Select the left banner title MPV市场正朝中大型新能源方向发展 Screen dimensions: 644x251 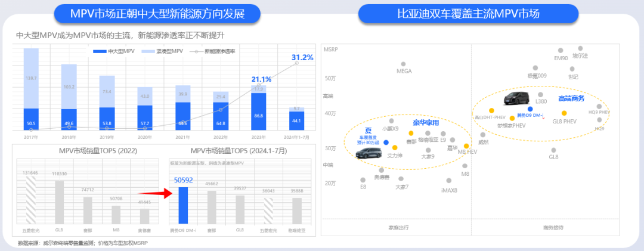point(157,14)
